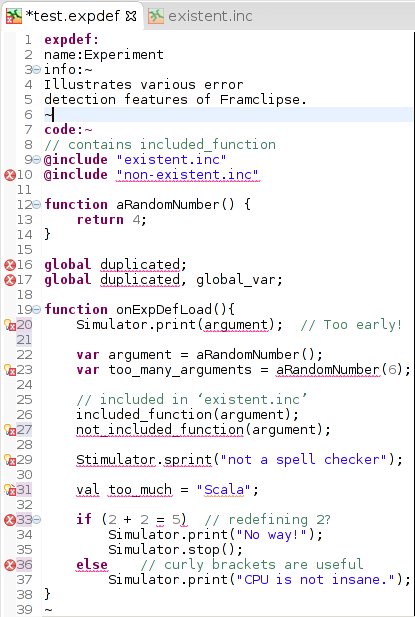Click the underlined "non-existent.inc" string
The image size is (415, 617).
[x=188, y=175]
